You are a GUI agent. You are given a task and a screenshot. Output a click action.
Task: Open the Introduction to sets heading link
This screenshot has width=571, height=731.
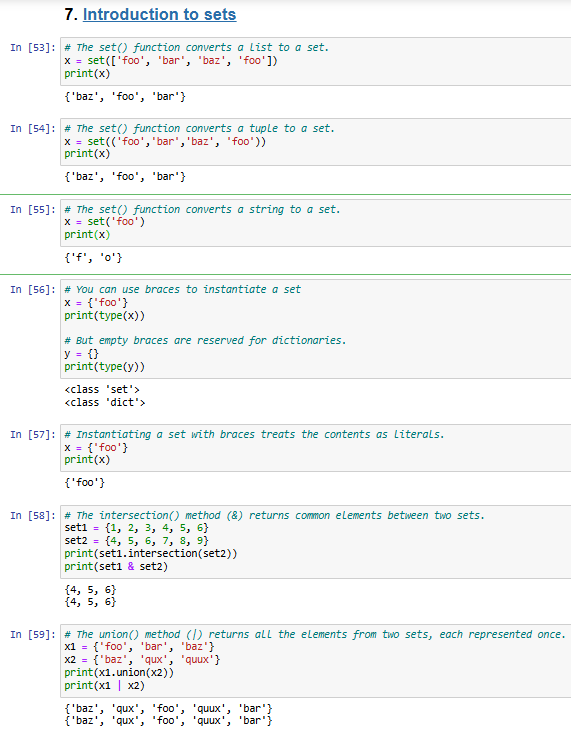159,14
